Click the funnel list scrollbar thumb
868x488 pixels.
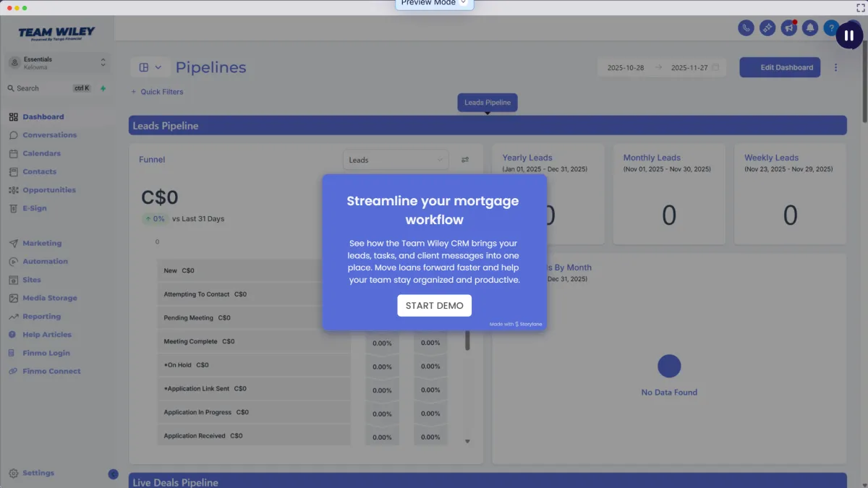click(467, 341)
